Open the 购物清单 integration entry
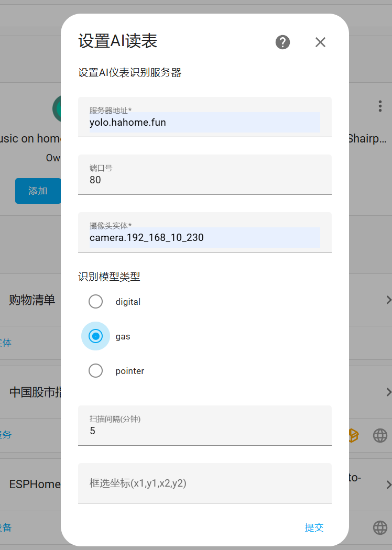Image resolution: width=392 pixels, height=550 pixels. [32, 300]
